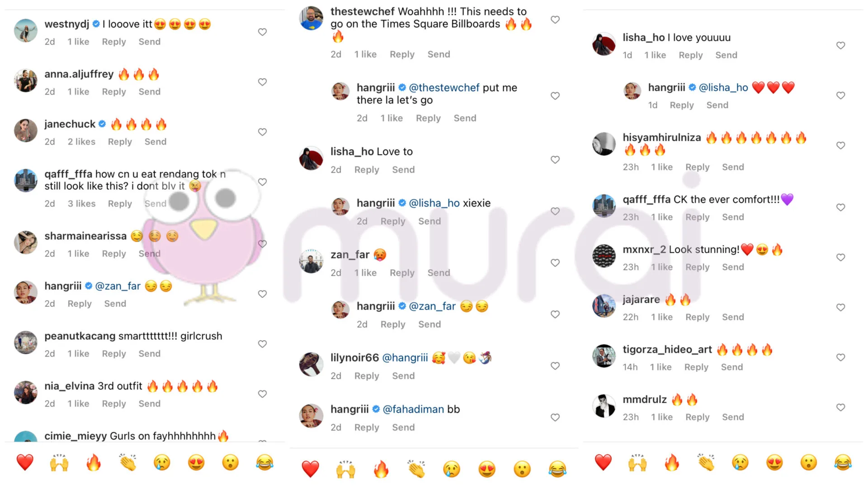Screen dimensions: 868x488
Task: Like thestewchef's Times Square comment heart
Action: coord(555,19)
